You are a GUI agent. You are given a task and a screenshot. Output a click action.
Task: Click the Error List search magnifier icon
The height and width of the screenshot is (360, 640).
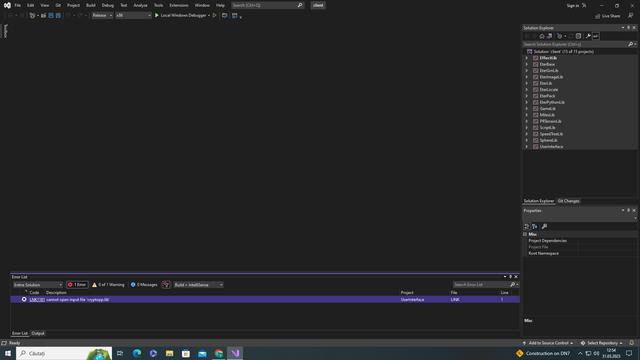(x=513, y=284)
